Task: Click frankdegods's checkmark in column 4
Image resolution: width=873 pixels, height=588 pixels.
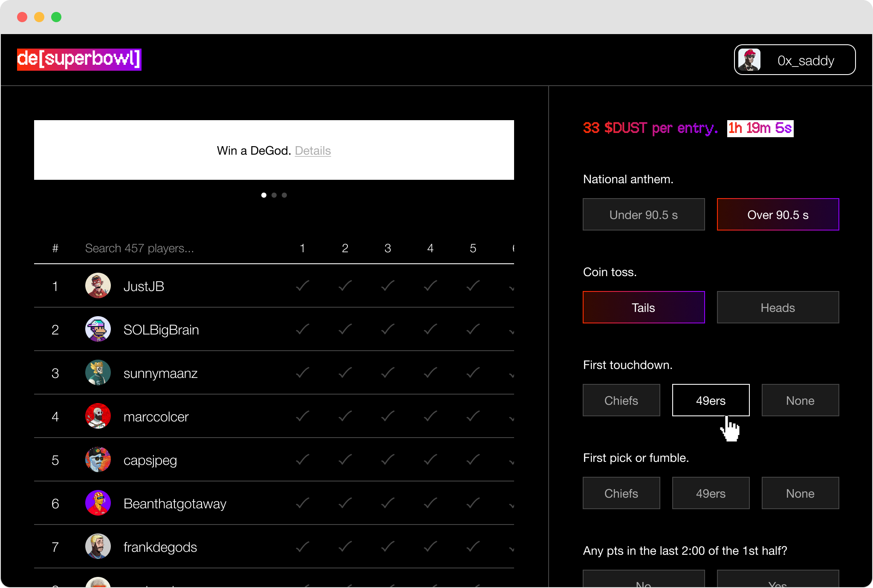Action: (430, 546)
